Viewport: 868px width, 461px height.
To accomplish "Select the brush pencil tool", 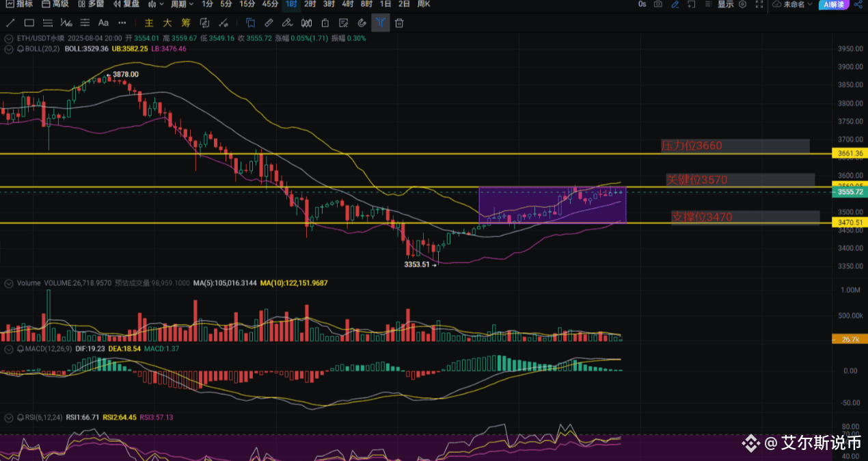I will pyautogui.click(x=288, y=23).
